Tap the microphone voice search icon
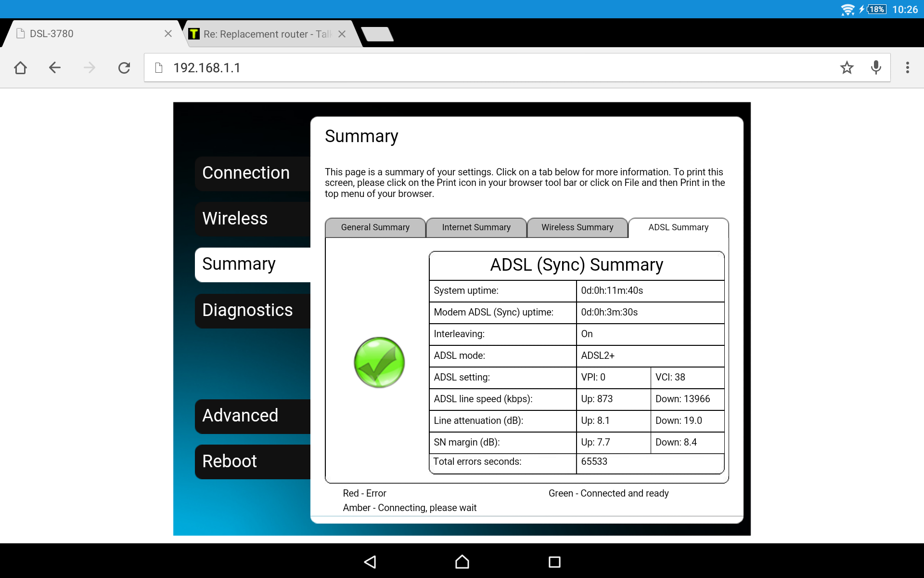 (x=876, y=68)
